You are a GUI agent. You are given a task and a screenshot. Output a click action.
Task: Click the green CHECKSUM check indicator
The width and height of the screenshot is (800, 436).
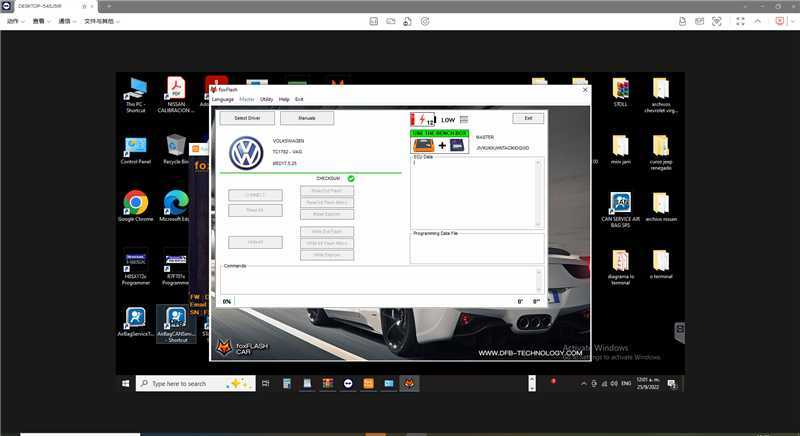(351, 178)
